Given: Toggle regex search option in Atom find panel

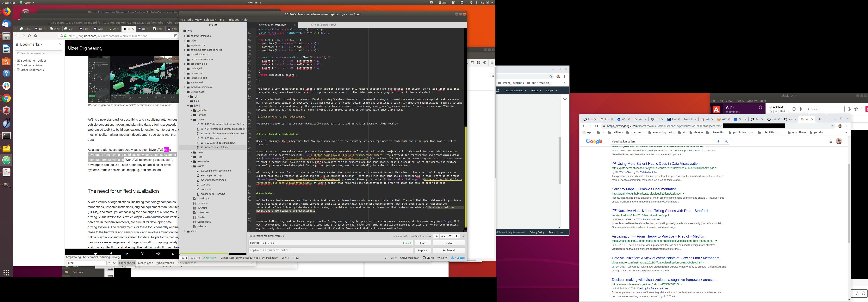Looking at the screenshot, I should click(x=436, y=236).
